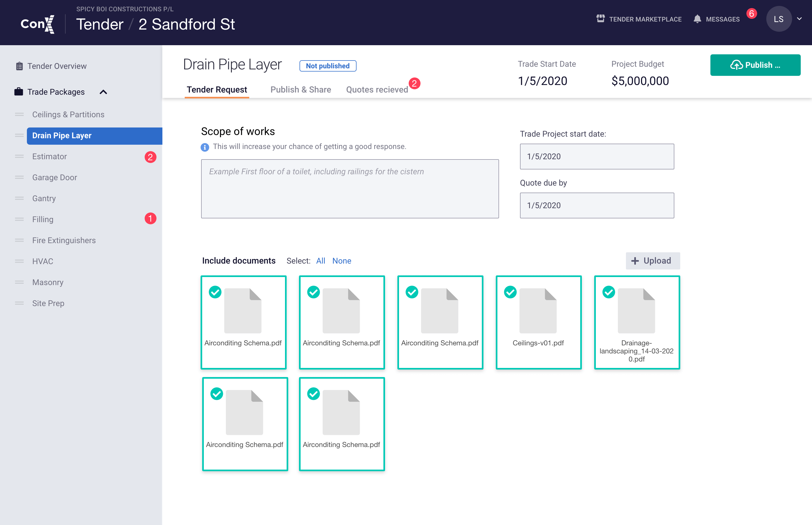Open the Quotes recieved tab
Viewport: 812px width, 525px height.
(x=377, y=90)
